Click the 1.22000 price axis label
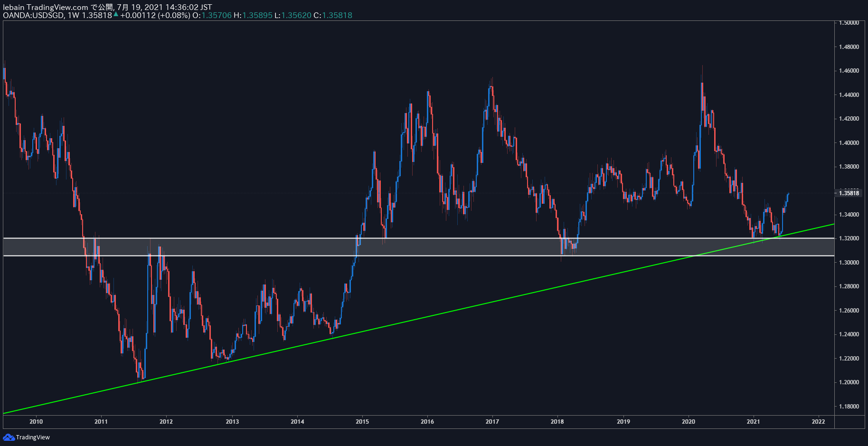The image size is (868, 446). pyautogui.click(x=849, y=359)
